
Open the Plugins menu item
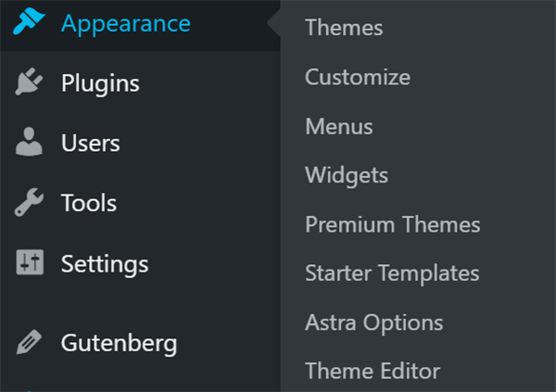pos(100,83)
